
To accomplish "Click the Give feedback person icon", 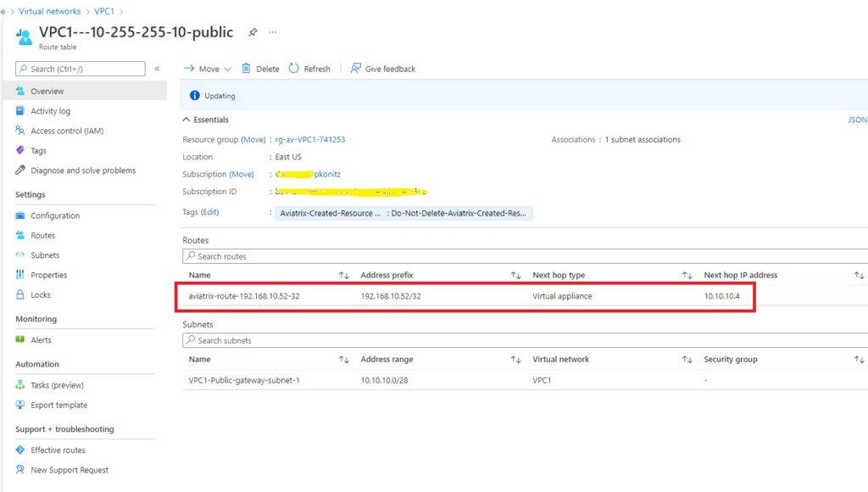I will 355,68.
